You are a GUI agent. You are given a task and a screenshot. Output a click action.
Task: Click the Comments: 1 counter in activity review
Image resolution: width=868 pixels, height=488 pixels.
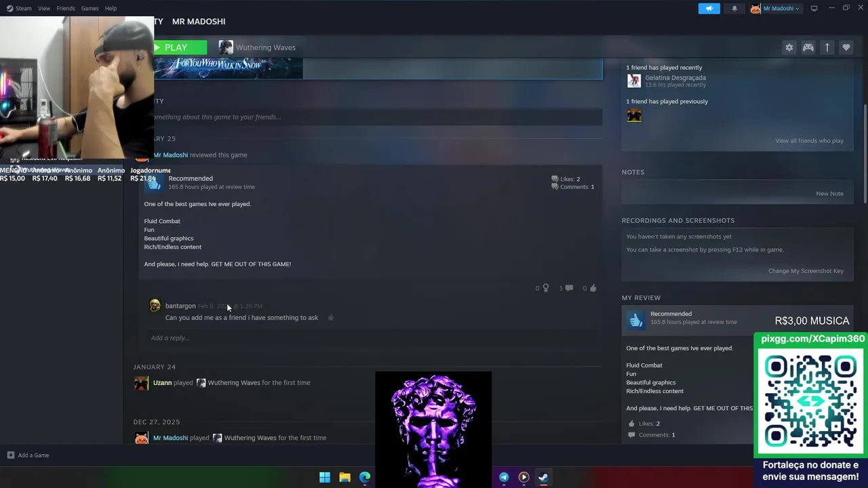coord(572,187)
